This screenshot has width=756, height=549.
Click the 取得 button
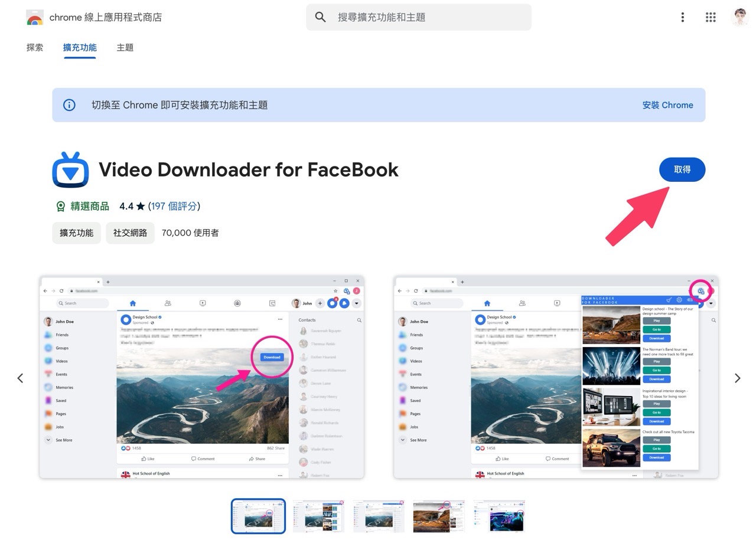(x=682, y=169)
